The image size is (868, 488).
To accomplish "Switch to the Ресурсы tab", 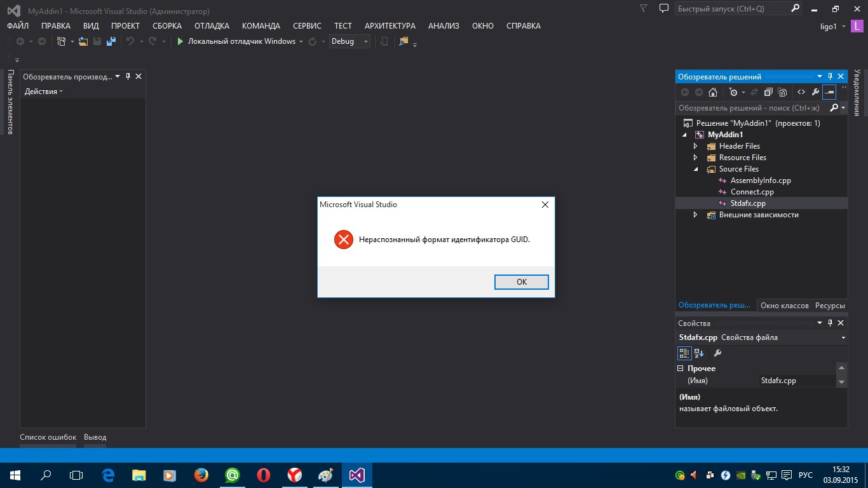I will [830, 306].
